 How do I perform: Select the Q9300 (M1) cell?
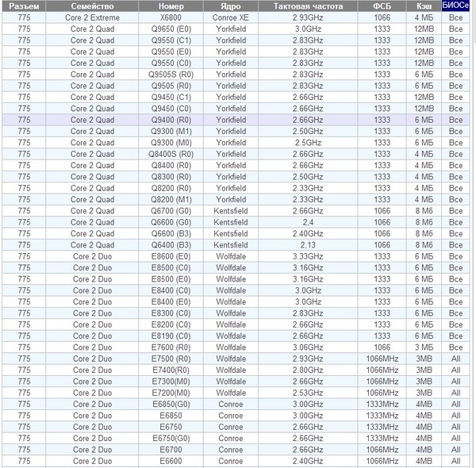171,132
